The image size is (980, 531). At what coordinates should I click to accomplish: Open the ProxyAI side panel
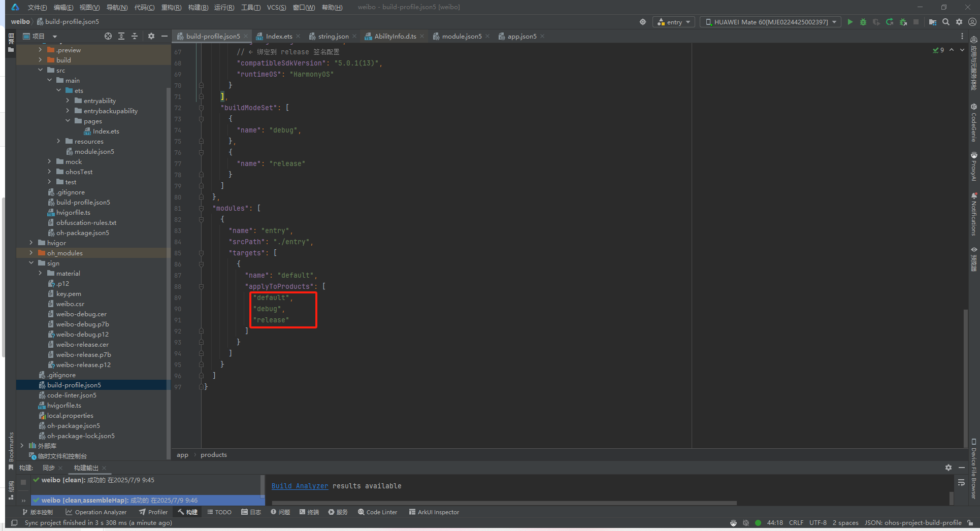click(973, 166)
